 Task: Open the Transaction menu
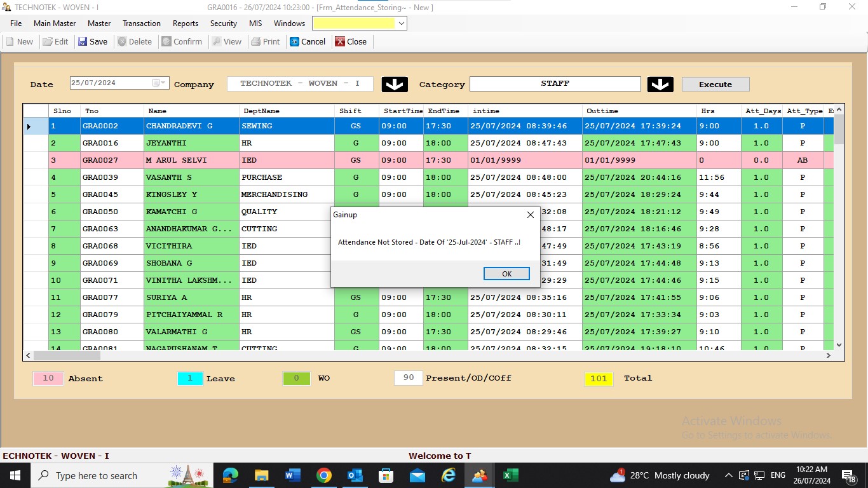(x=141, y=24)
